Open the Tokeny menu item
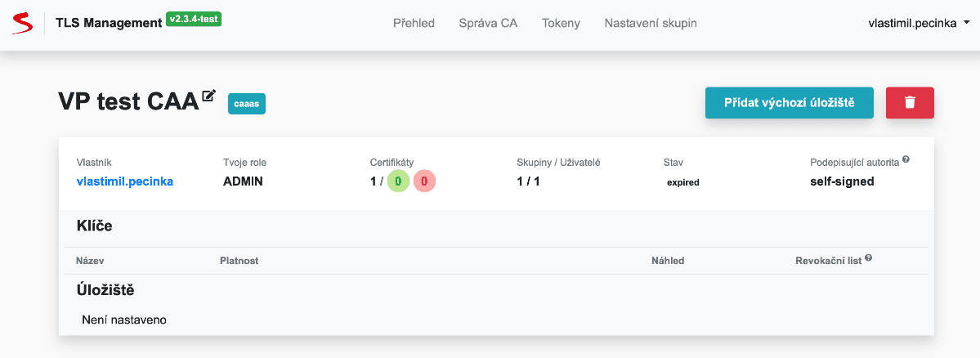Viewport: 980px width, 358px height. point(561,23)
